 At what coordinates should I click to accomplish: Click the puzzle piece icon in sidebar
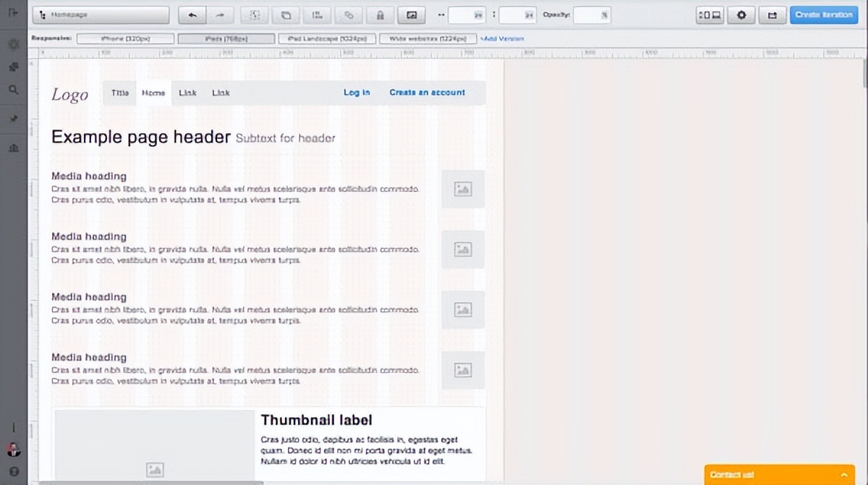coord(13,67)
